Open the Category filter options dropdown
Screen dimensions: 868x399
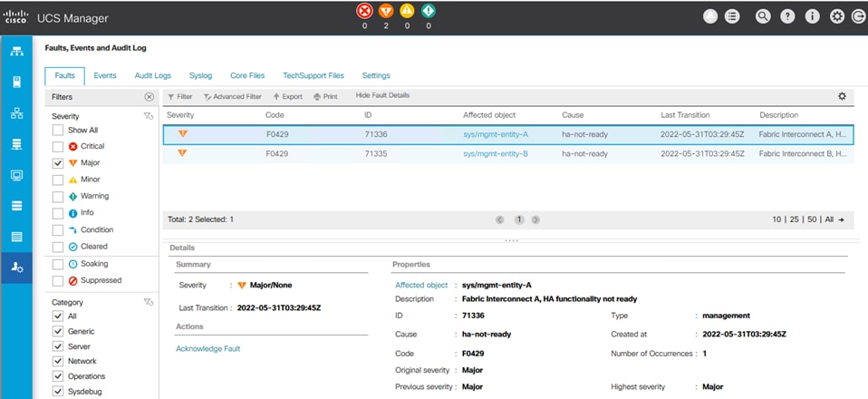point(148,302)
